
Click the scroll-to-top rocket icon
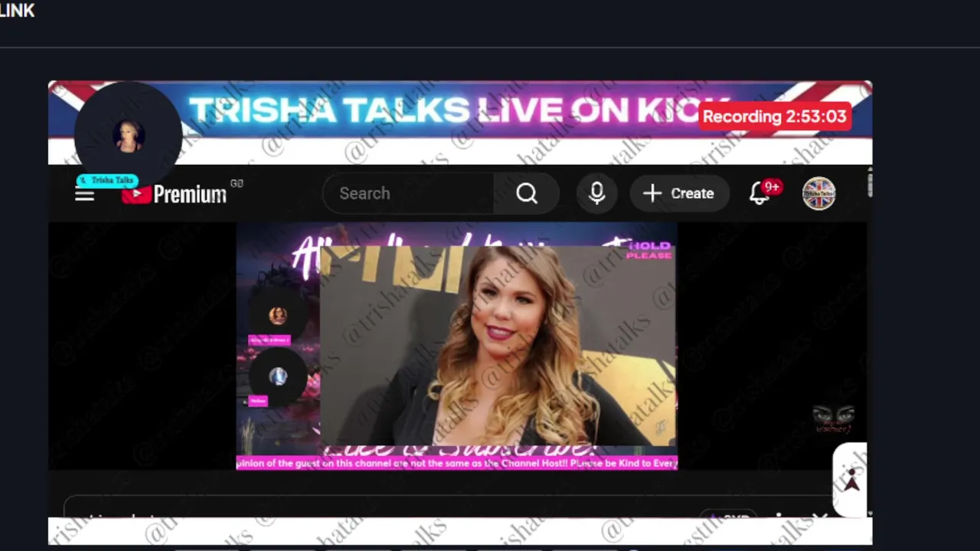[851, 481]
